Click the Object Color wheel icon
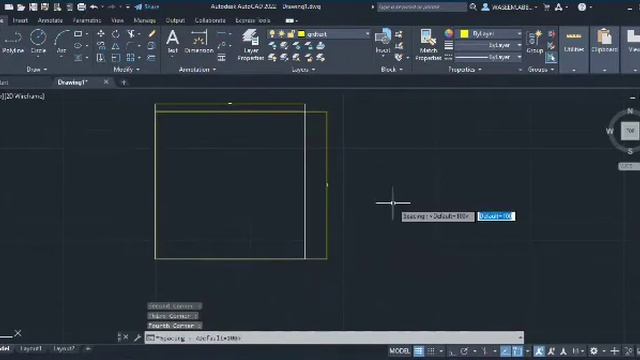The width and height of the screenshot is (640, 360). pyautogui.click(x=449, y=34)
